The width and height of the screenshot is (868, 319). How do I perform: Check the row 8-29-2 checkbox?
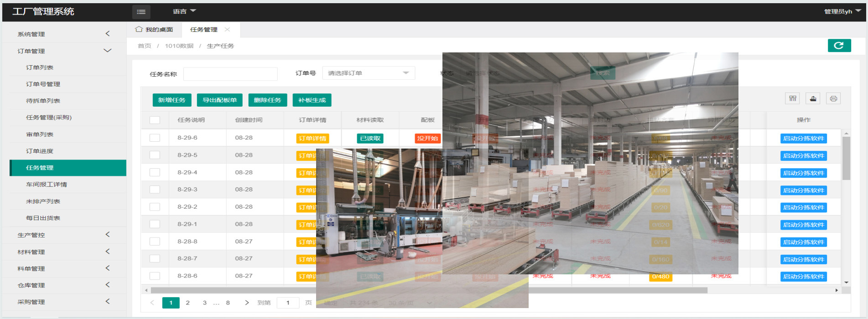click(155, 207)
